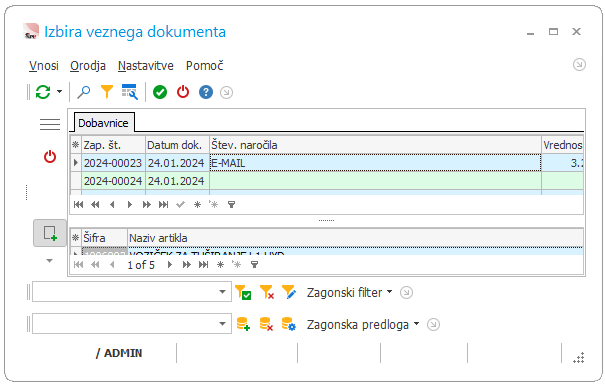Apply filter with funnel checkmark icon

tap(243, 292)
